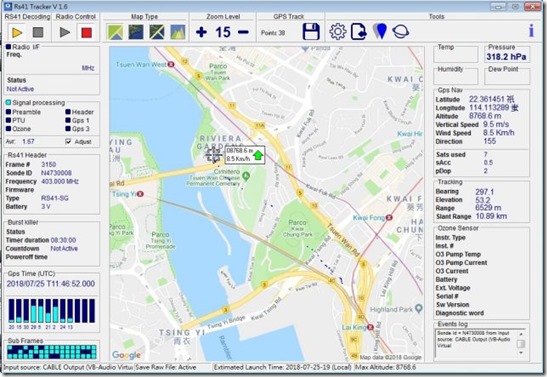Start Radio Control with the gray play button

click(65, 32)
